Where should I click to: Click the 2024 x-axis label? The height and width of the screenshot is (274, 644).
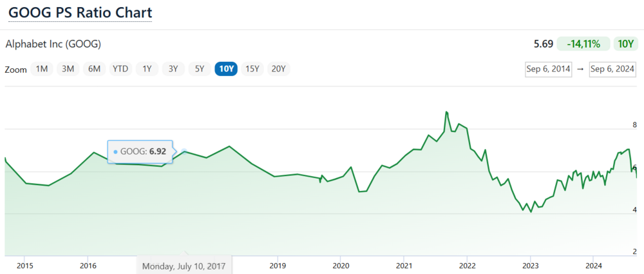tap(594, 266)
